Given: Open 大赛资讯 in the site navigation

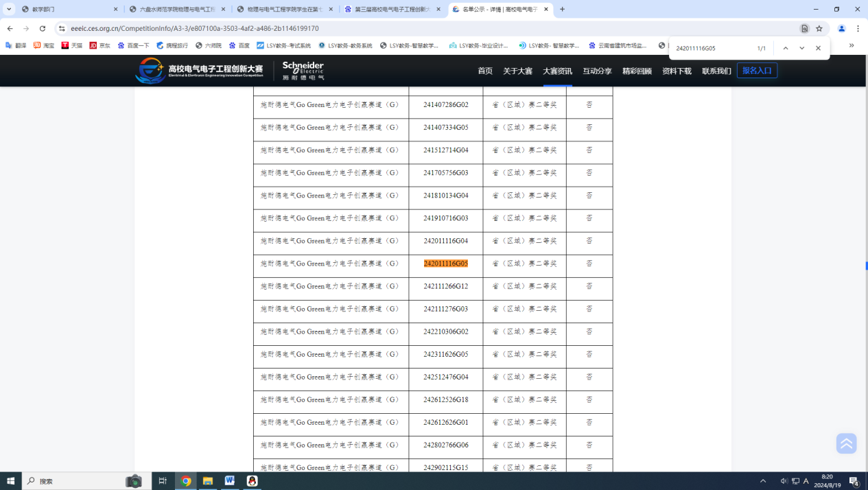Looking at the screenshot, I should (x=557, y=71).
